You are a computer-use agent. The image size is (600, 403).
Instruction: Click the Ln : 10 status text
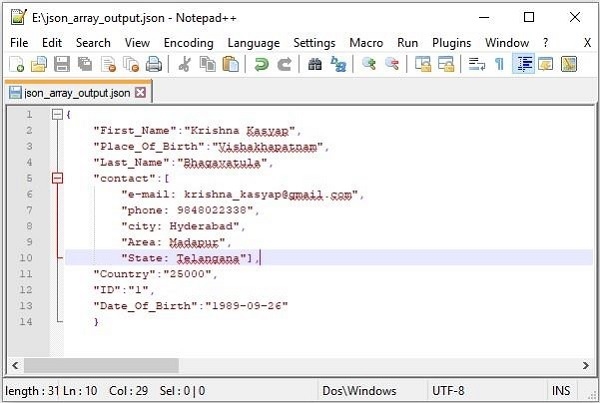pos(80,391)
